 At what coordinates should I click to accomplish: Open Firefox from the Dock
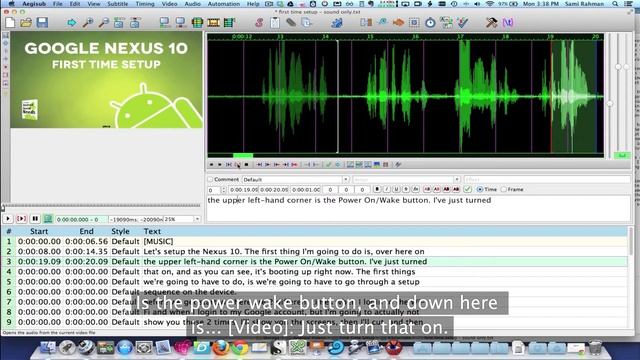(x=221, y=347)
